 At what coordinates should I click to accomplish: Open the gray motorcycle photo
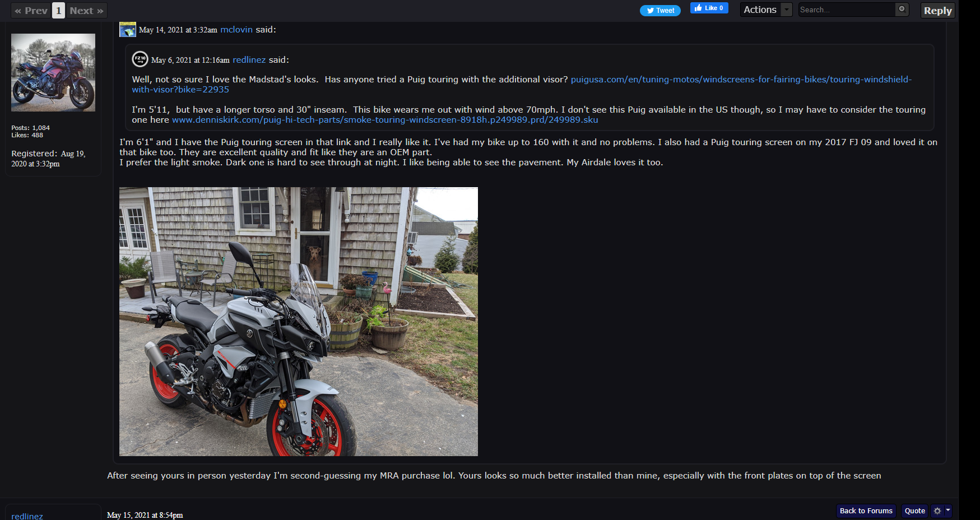pyautogui.click(x=299, y=322)
